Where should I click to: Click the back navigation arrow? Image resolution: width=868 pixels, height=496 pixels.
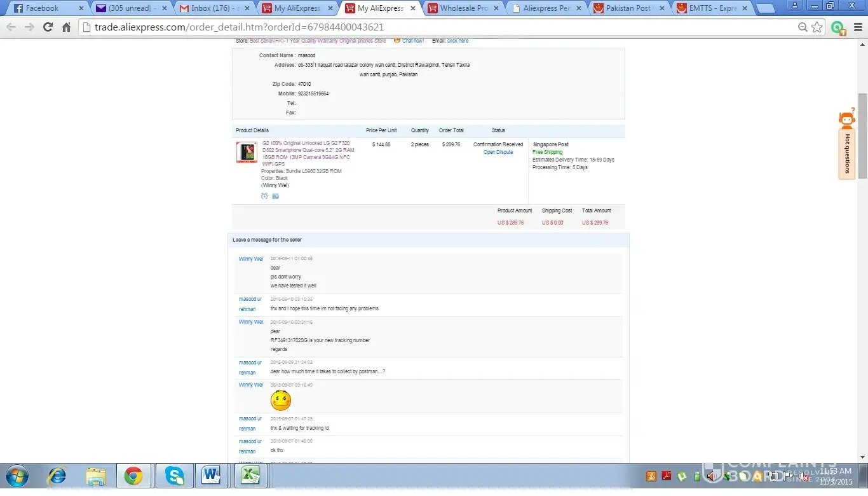click(11, 27)
